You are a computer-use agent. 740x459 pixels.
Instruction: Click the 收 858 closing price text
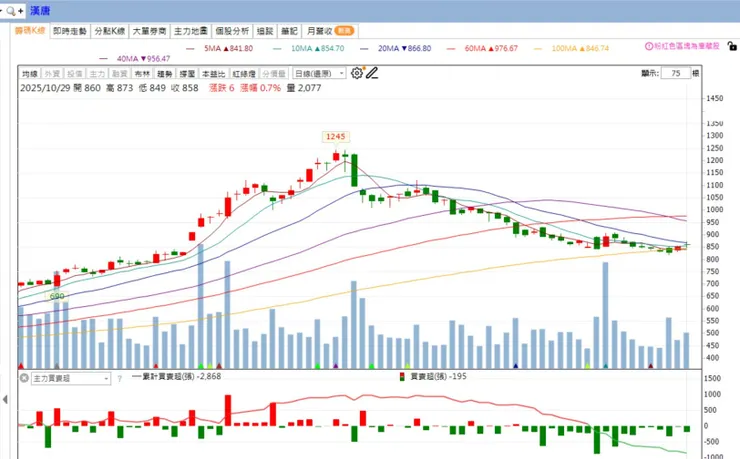[185, 88]
